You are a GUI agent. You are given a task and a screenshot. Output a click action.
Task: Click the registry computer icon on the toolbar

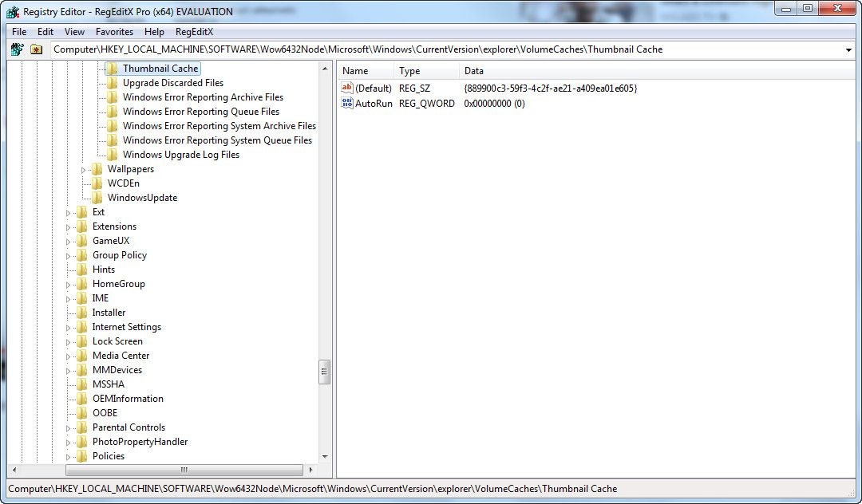pyautogui.click(x=17, y=49)
